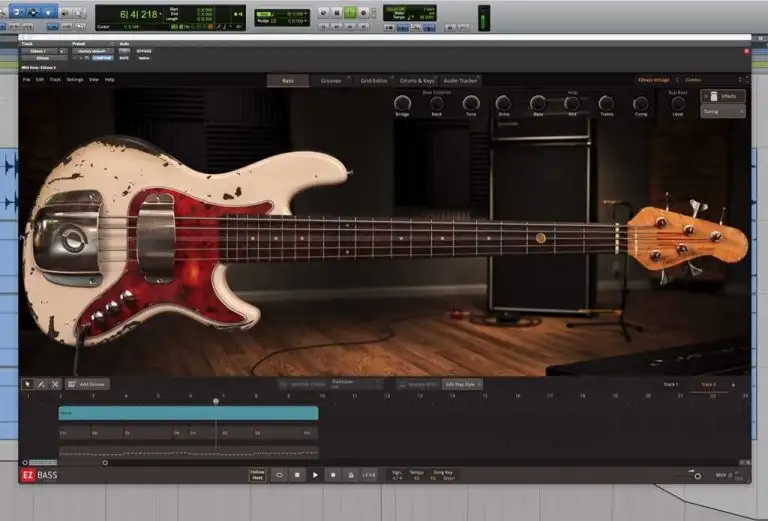Toggle Follow Host in EZbass transport
The width and height of the screenshot is (768, 521).
tap(258, 475)
